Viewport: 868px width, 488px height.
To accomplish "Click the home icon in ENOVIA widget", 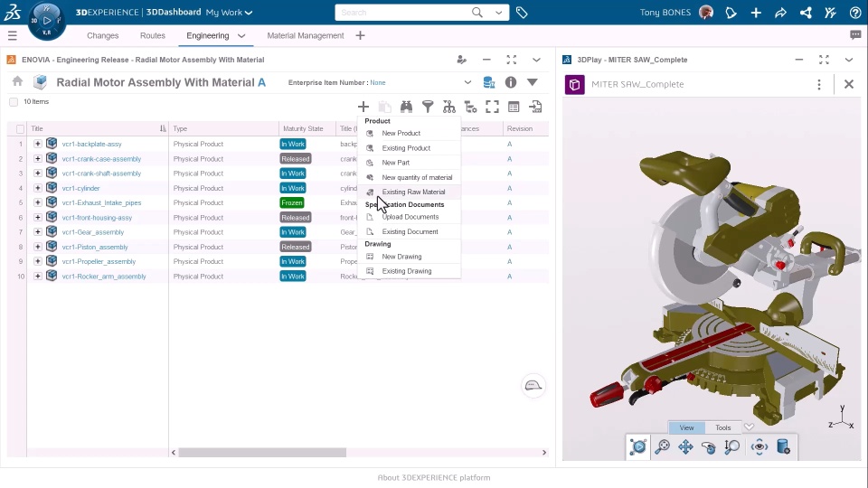I will [18, 82].
